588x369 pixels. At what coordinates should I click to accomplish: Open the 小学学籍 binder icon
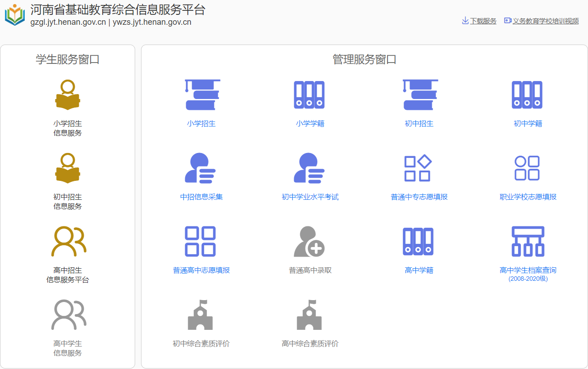click(x=310, y=95)
